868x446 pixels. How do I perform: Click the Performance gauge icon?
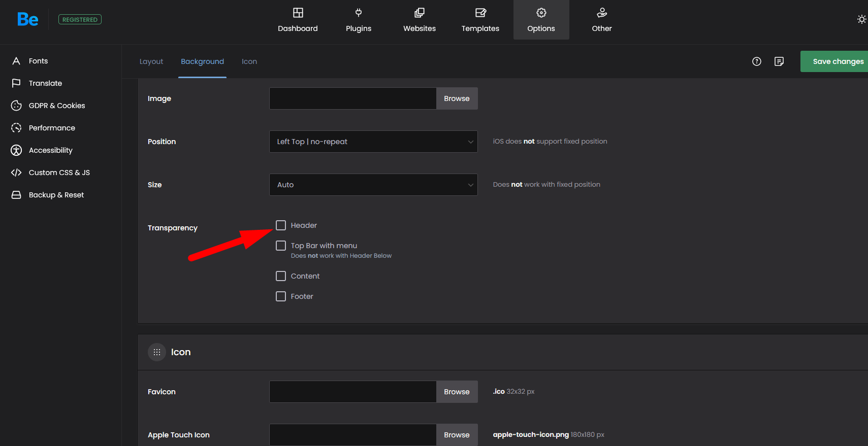(16, 128)
